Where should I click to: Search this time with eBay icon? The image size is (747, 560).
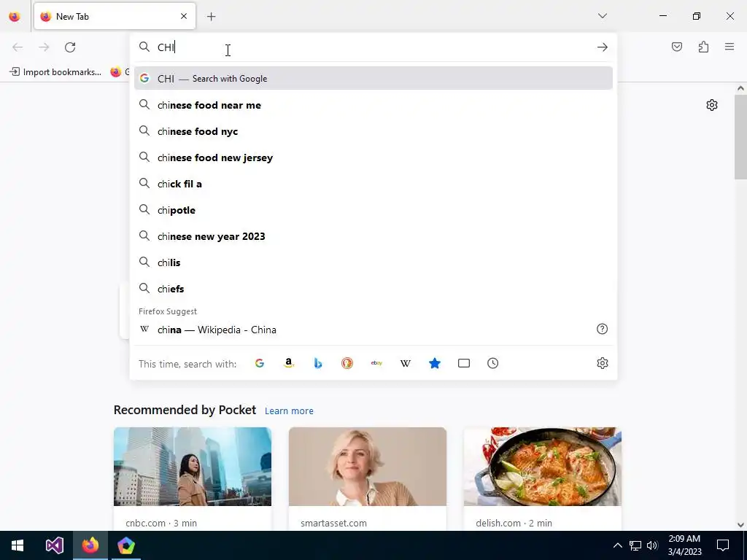pos(376,363)
